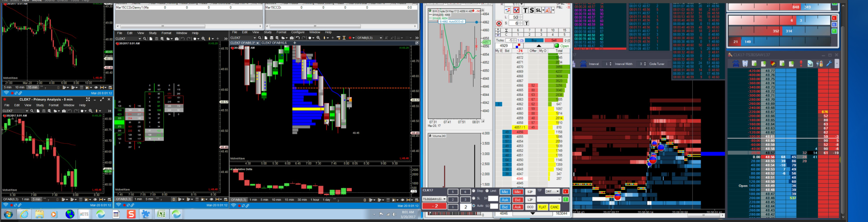868x222 pixels.
Task: Click zoom-out magnifier in the OFA tabbed chart
Action: (x=318, y=38)
